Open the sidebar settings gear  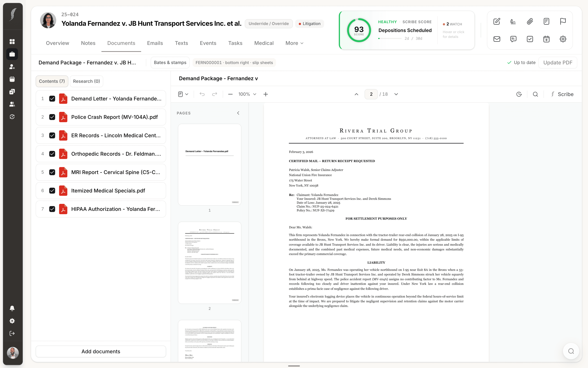pos(12,321)
